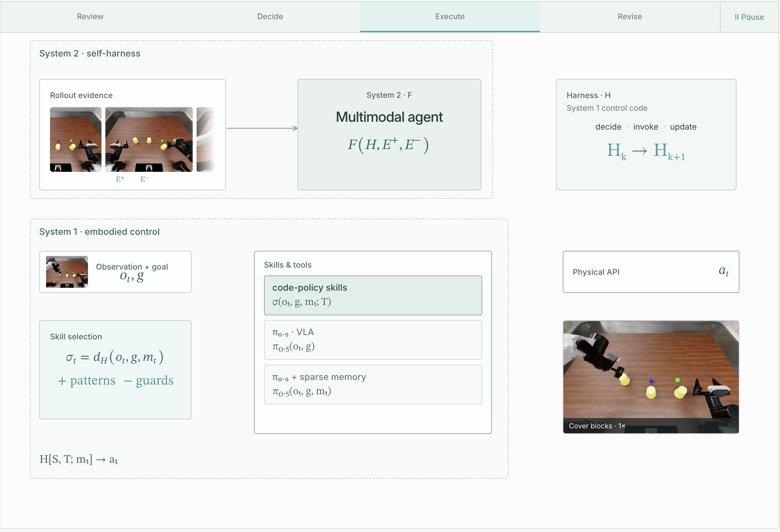The width and height of the screenshot is (780, 532).
Task: Select the π0.5 · VLA skill card
Action: pyautogui.click(x=373, y=340)
